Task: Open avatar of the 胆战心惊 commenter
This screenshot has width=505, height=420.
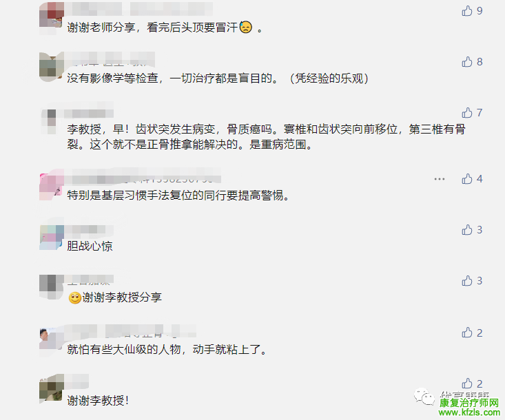Action: pos(51,238)
